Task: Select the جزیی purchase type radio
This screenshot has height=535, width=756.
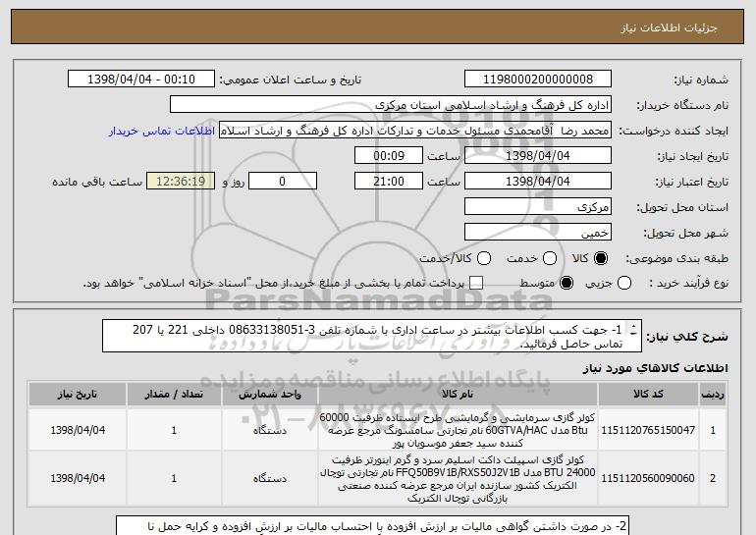Action: coord(623,283)
